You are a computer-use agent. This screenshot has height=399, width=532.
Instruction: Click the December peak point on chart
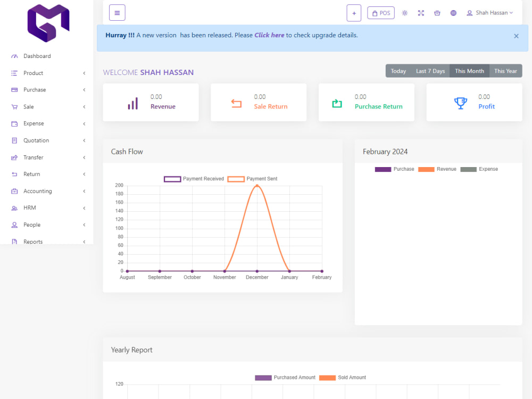pyautogui.click(x=257, y=186)
